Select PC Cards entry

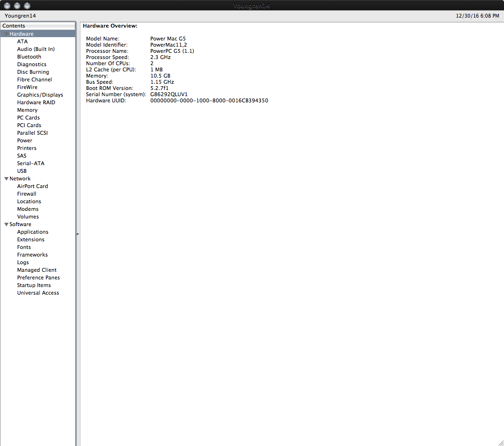28,118
